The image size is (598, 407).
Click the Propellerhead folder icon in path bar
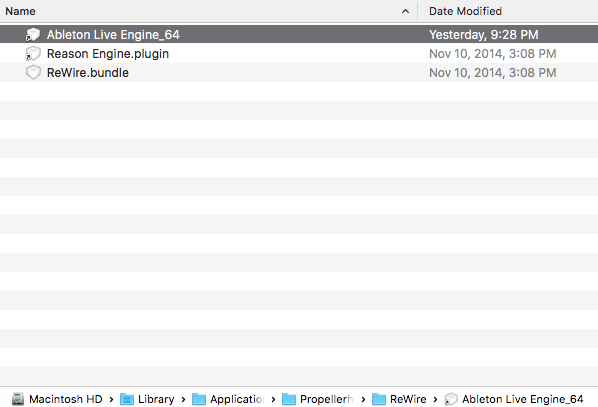click(289, 399)
